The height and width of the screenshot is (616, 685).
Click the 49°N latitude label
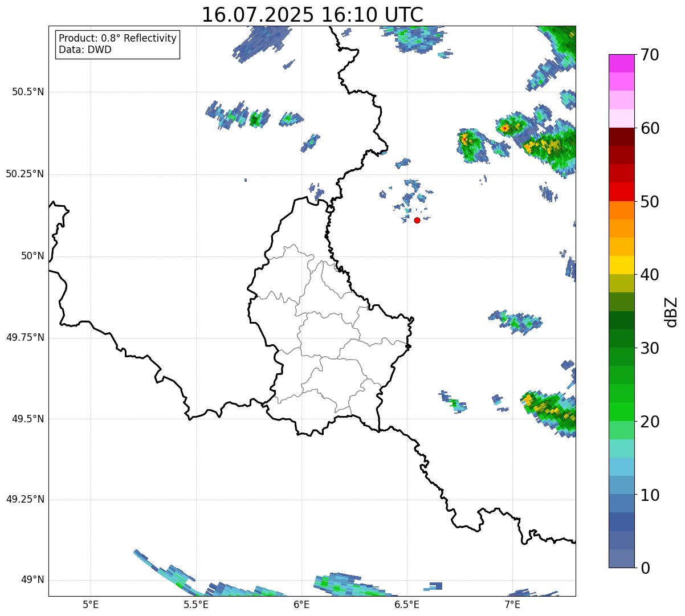pos(32,580)
